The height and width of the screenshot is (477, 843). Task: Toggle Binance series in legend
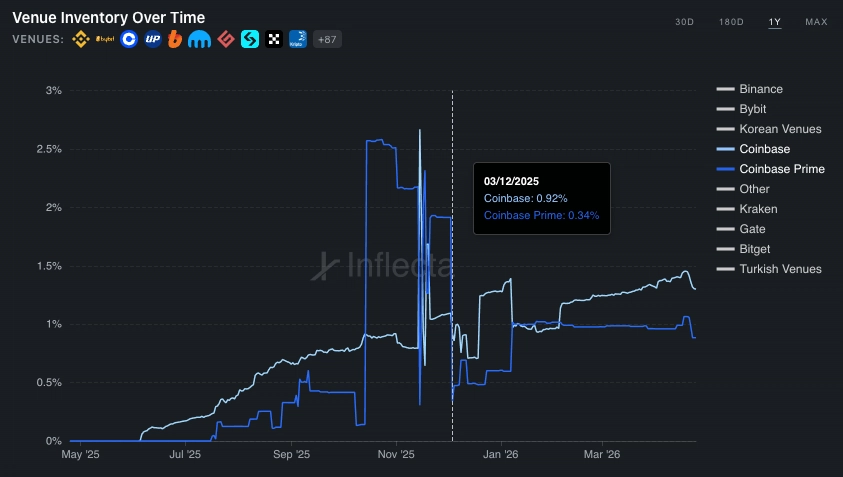pos(761,89)
